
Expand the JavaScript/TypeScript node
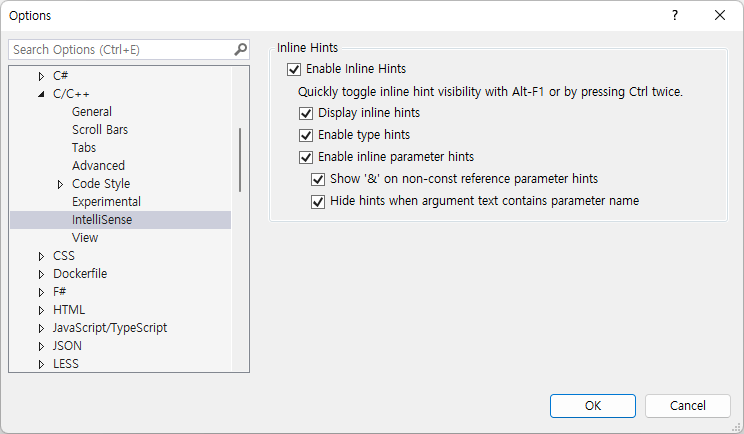click(41, 328)
